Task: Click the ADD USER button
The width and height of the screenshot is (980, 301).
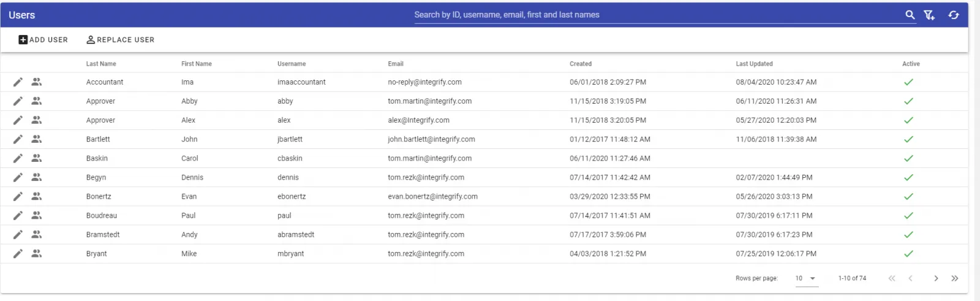Action: [x=43, y=40]
